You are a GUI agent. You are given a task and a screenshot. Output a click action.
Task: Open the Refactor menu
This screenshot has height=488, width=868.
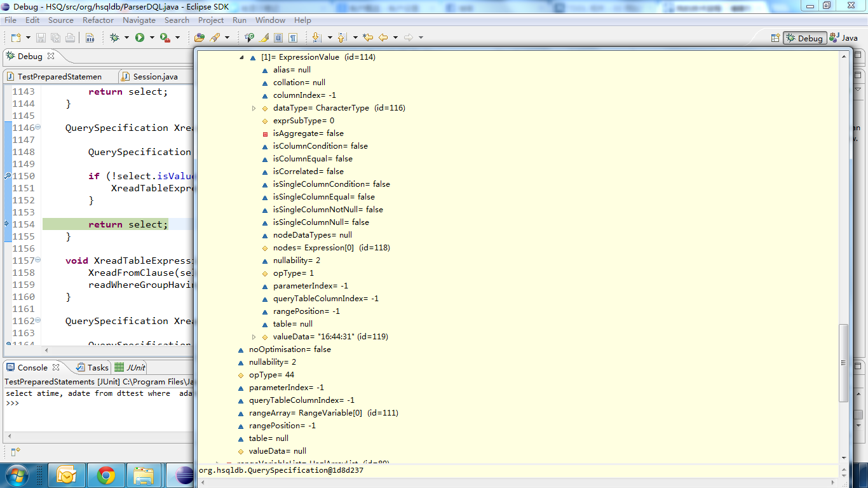(98, 20)
